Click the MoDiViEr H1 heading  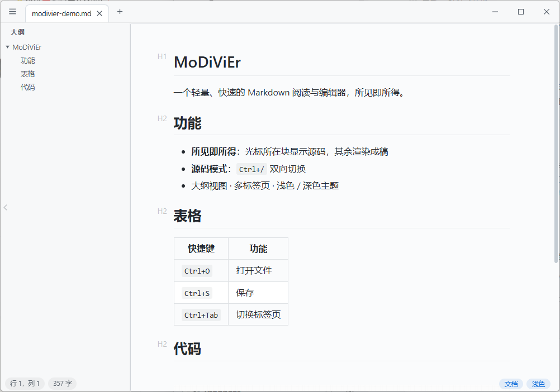(x=207, y=63)
